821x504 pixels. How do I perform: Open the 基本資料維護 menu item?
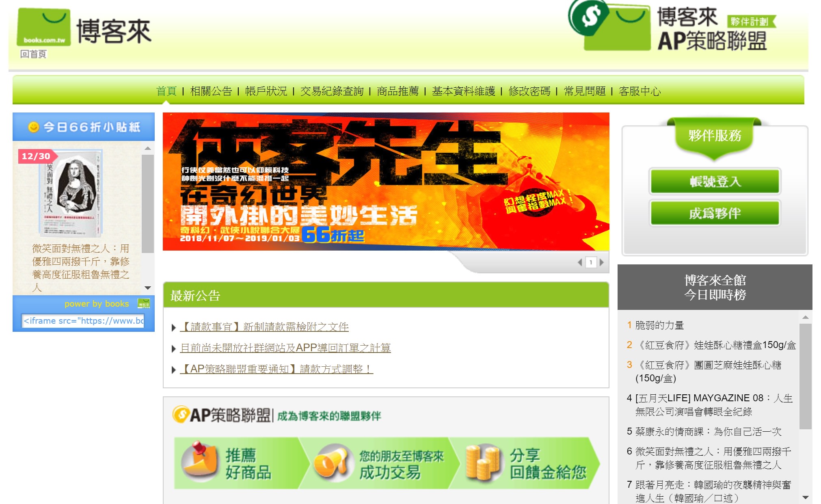(464, 91)
